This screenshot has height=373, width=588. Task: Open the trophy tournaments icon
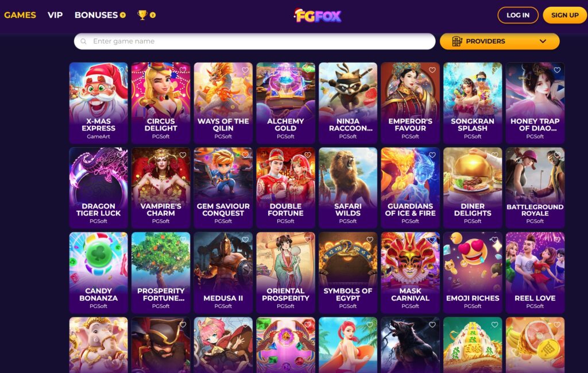coord(142,15)
